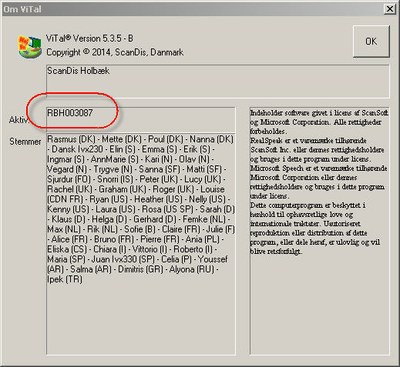Click the Aktiv label
The image size is (400, 367).
(x=18, y=120)
